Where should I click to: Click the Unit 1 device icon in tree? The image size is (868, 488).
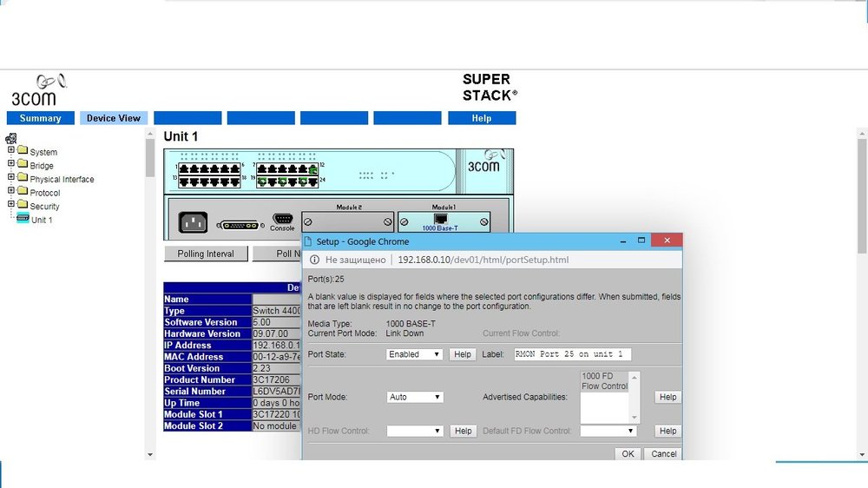pyautogui.click(x=23, y=220)
